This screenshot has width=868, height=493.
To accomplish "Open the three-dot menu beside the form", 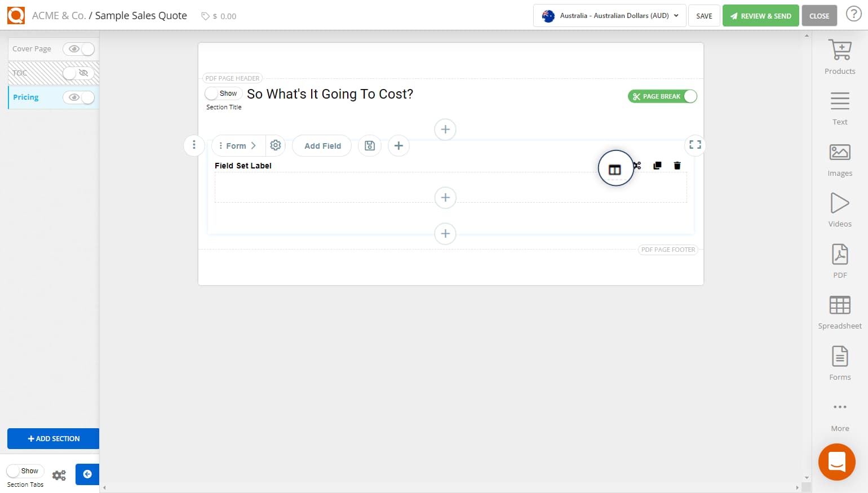I will coord(194,145).
